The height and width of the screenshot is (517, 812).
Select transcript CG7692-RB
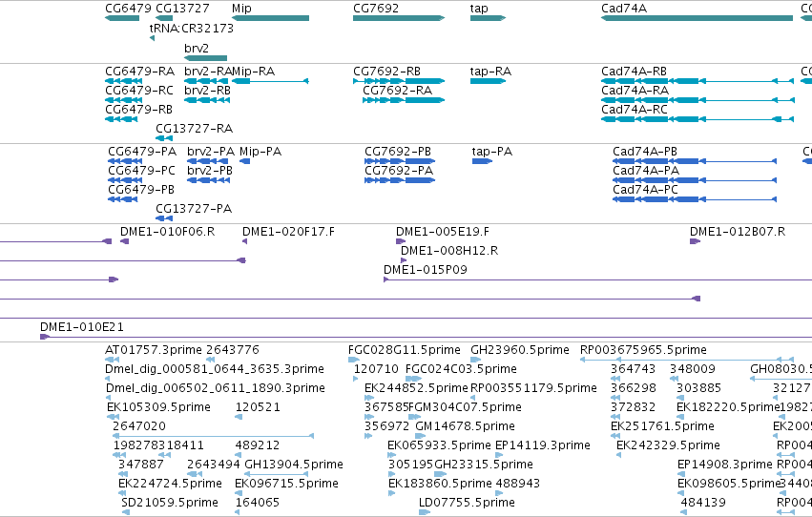click(399, 81)
